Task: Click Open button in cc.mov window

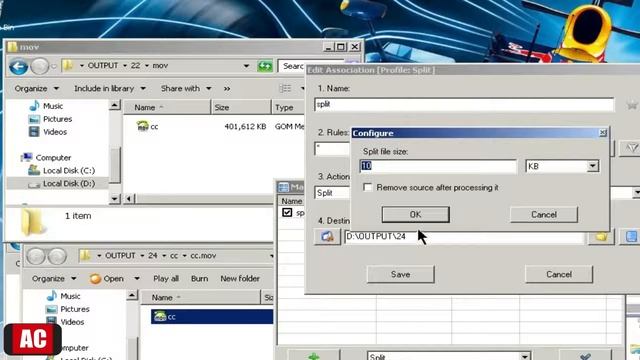Action: [107, 279]
